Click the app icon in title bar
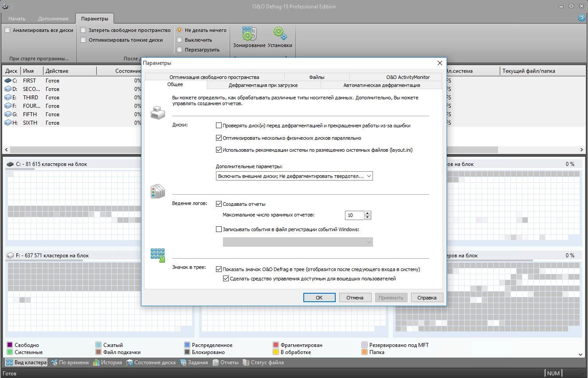This screenshot has width=588, height=378. pyautogui.click(x=5, y=6)
